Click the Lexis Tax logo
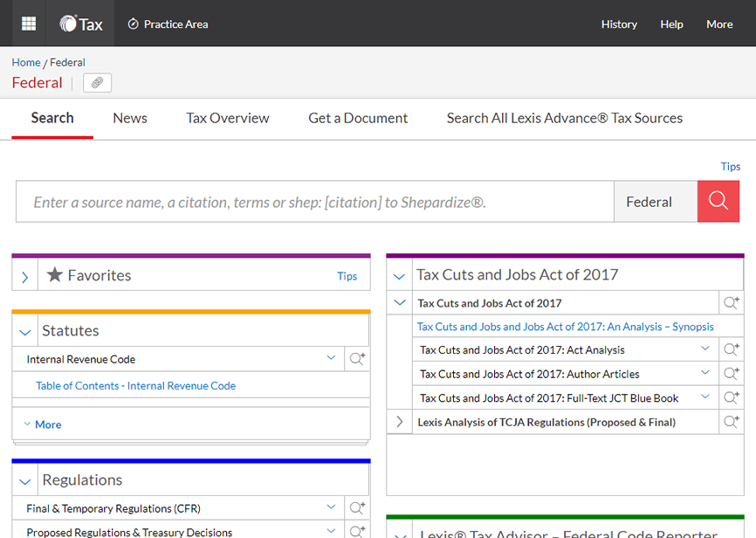The height and width of the screenshot is (538, 756). tap(81, 24)
